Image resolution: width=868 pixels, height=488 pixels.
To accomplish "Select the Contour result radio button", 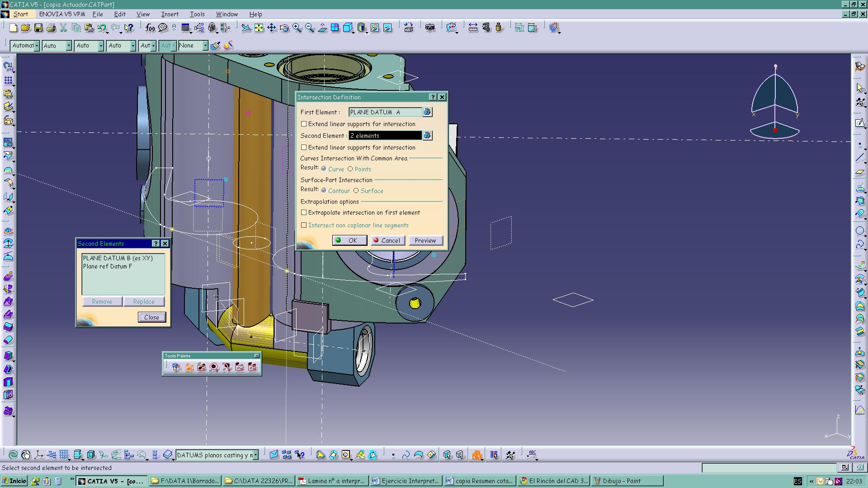I will point(324,190).
